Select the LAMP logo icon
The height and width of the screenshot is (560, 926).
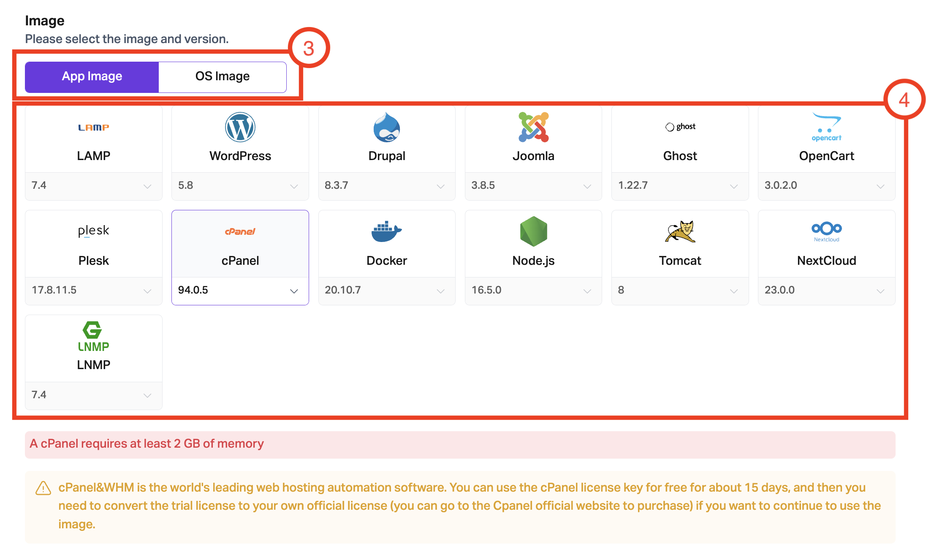tap(94, 128)
